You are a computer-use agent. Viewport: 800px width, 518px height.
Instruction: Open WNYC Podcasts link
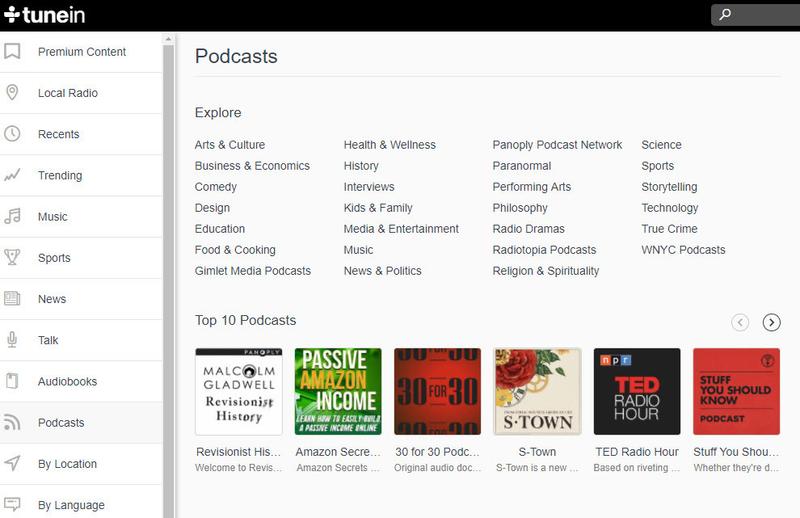683,250
